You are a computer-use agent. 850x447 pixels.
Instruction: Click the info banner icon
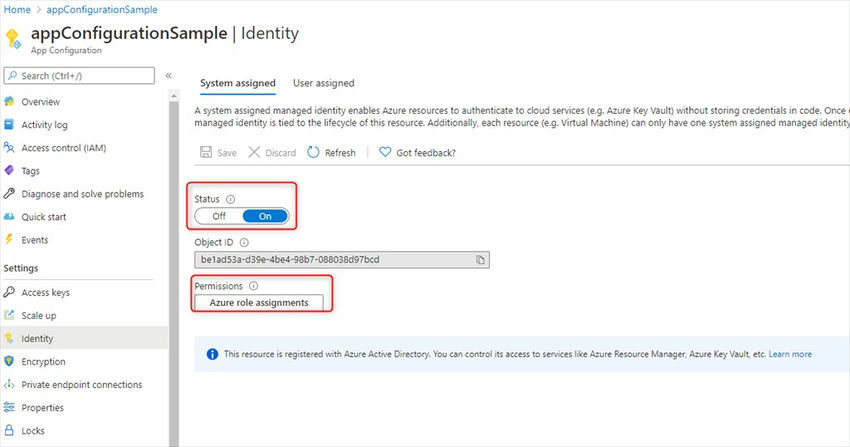tap(212, 354)
